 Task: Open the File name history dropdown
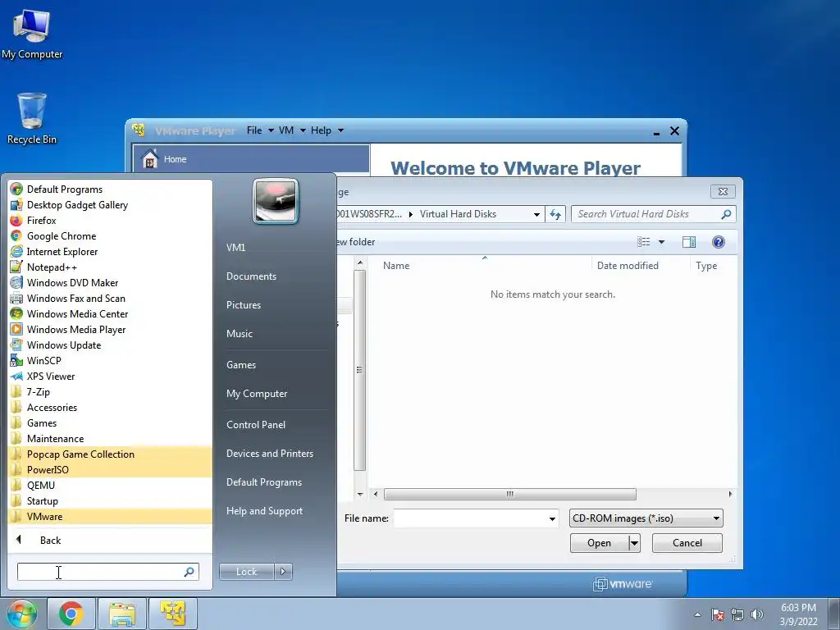(552, 518)
